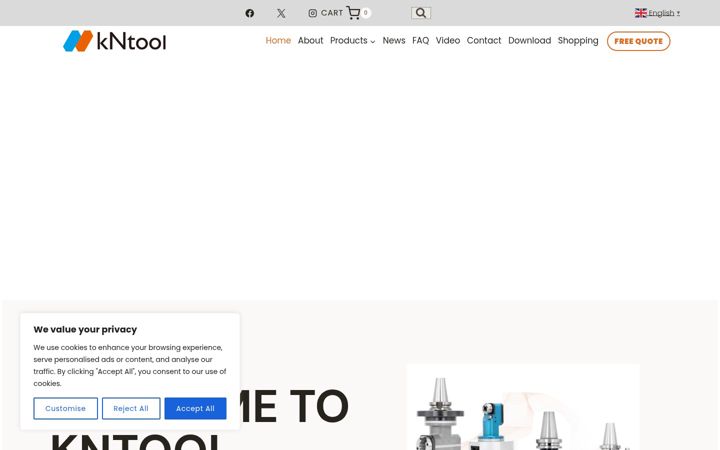Open the News menu item
This screenshot has height=450, width=720.
point(394,40)
